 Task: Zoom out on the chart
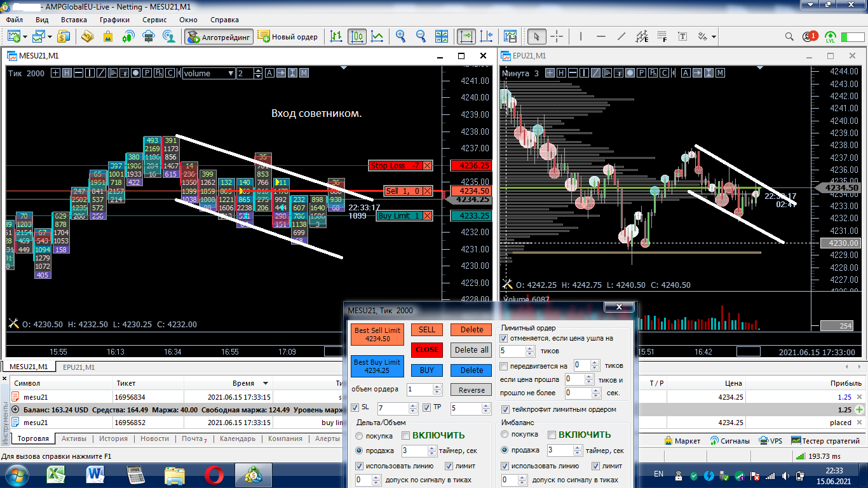click(x=421, y=37)
